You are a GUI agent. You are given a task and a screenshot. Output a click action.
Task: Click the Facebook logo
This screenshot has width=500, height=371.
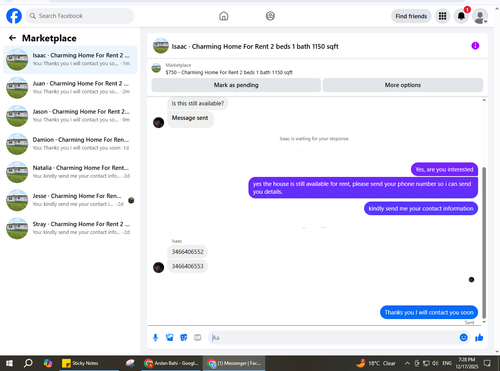(x=14, y=16)
